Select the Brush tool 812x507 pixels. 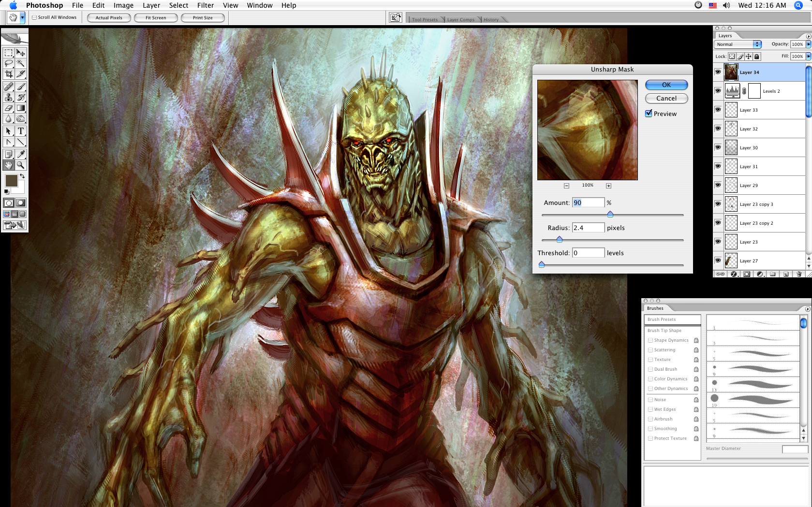[x=21, y=87]
